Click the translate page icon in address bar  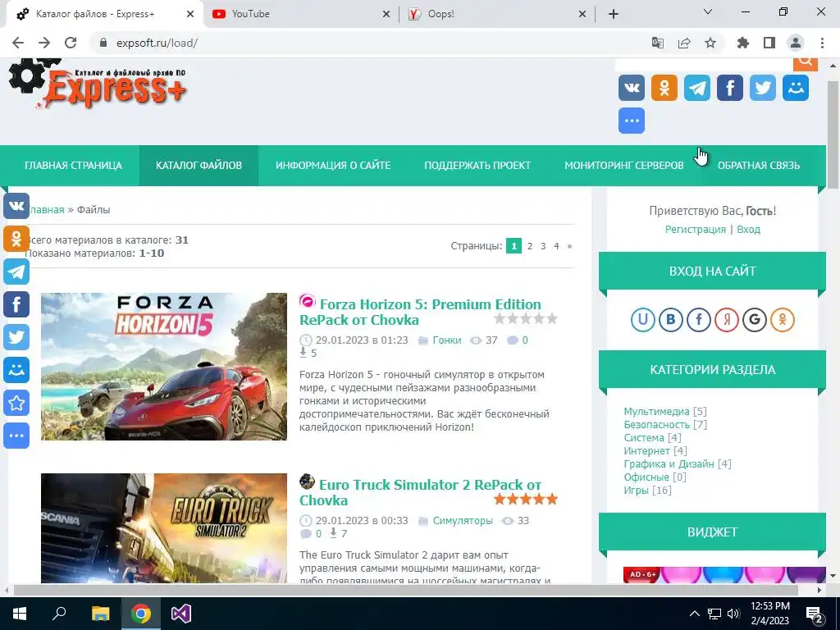(x=658, y=43)
